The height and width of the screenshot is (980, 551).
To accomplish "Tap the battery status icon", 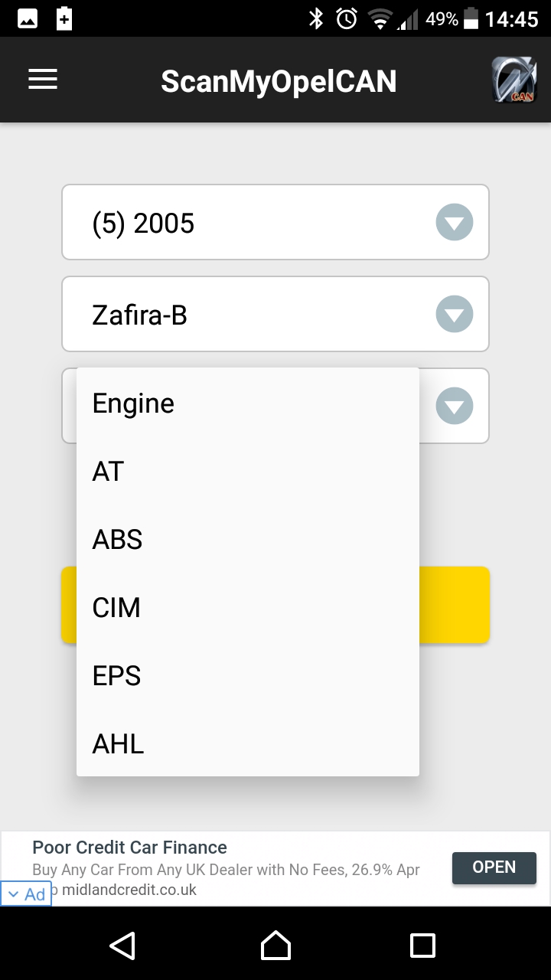I will coord(471,18).
